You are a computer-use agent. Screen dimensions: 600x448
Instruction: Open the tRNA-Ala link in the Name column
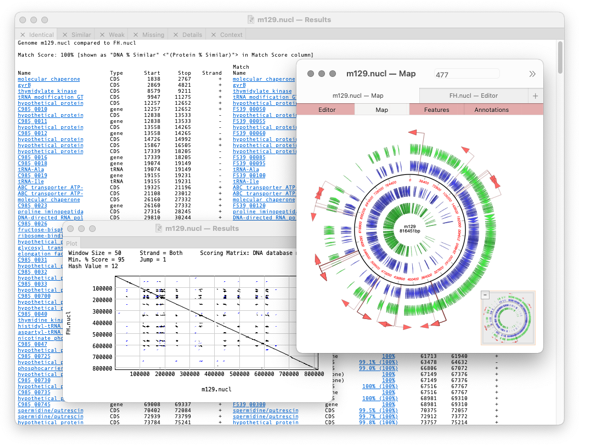[x=31, y=169]
